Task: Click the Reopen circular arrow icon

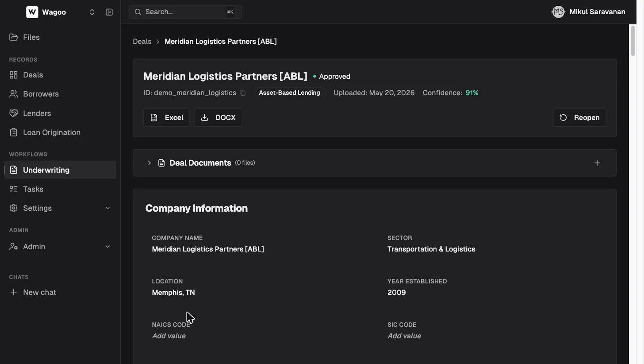Action: 563,117
